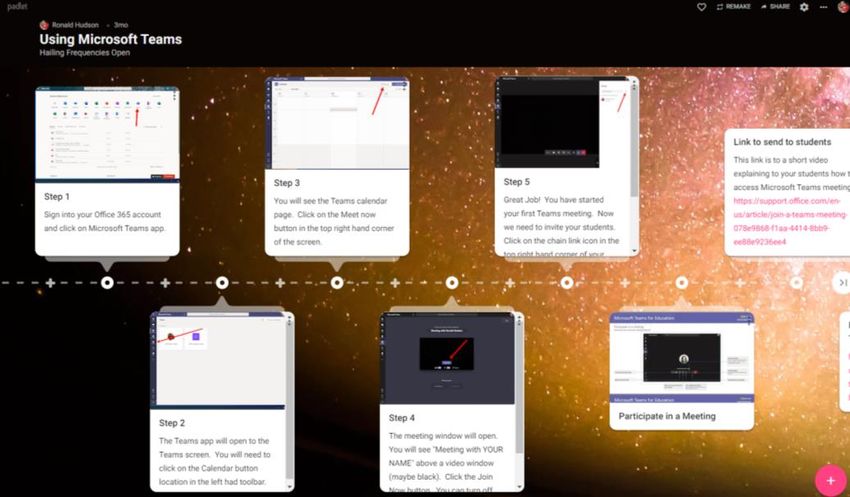Click the Participate in a Meeting title
The image size is (850, 497).
tap(667, 416)
